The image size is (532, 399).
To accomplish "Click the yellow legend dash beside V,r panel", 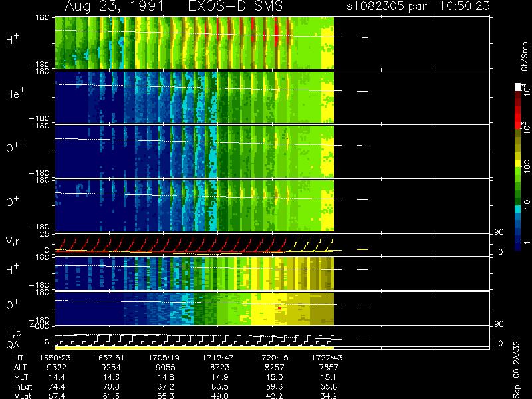I will [x=362, y=250].
